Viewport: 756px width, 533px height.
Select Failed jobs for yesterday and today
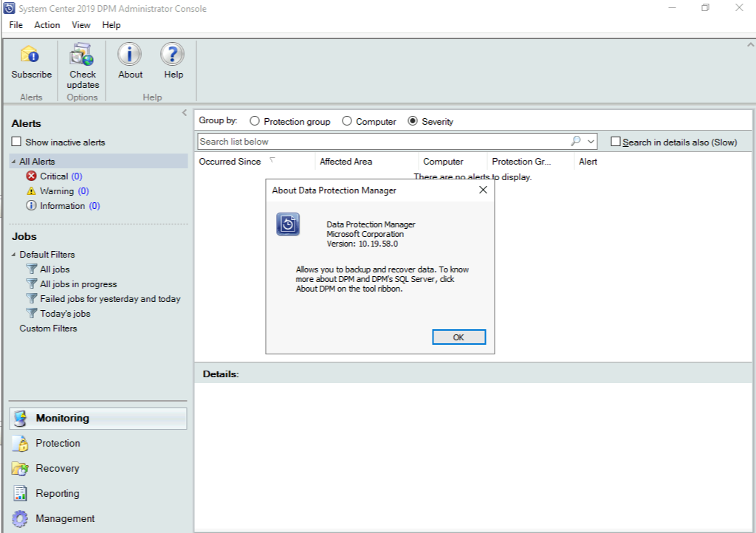click(111, 299)
